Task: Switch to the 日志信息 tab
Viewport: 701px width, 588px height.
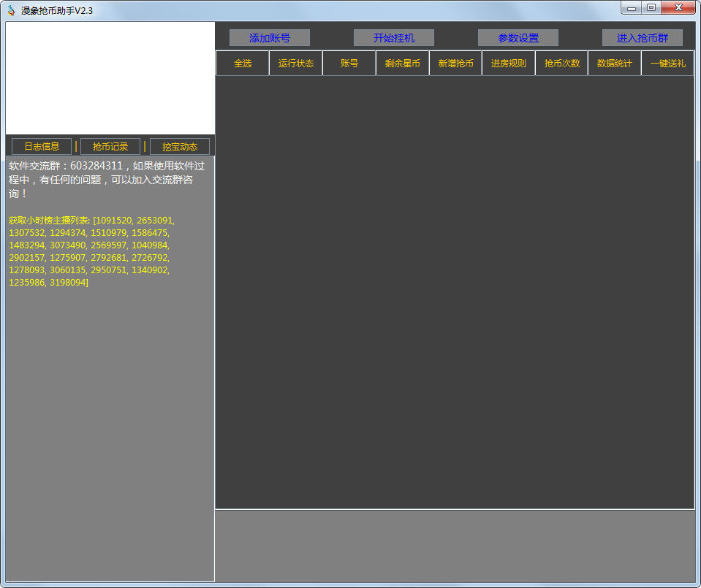Action: (x=42, y=147)
